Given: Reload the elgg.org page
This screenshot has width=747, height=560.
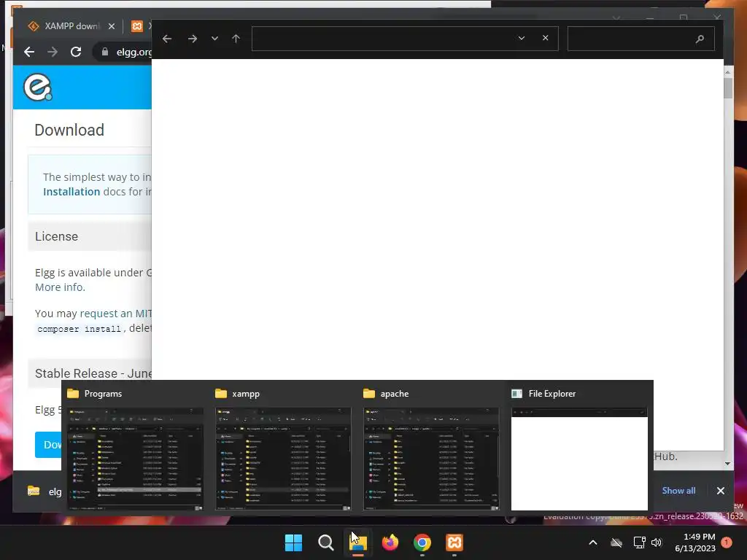Looking at the screenshot, I should point(76,52).
